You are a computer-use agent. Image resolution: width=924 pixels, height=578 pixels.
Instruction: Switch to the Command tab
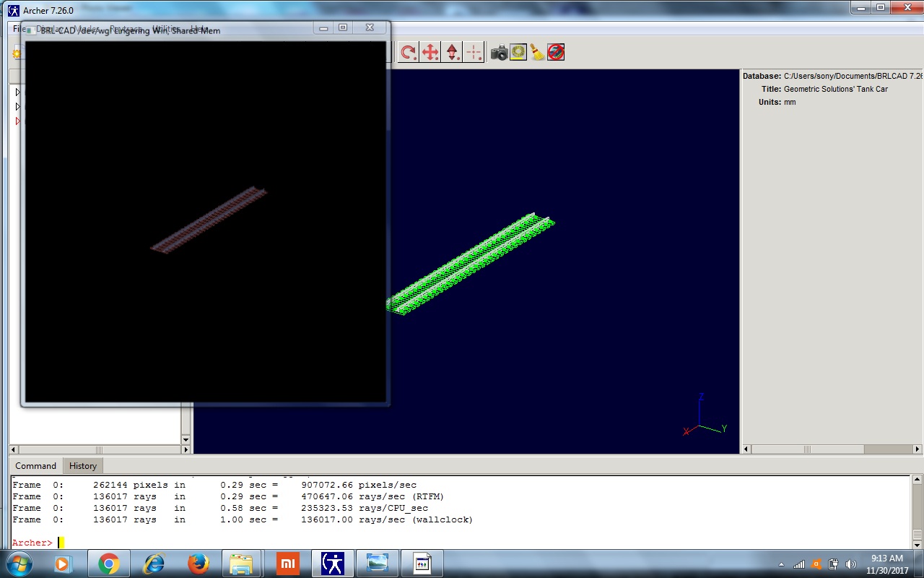[x=35, y=466]
